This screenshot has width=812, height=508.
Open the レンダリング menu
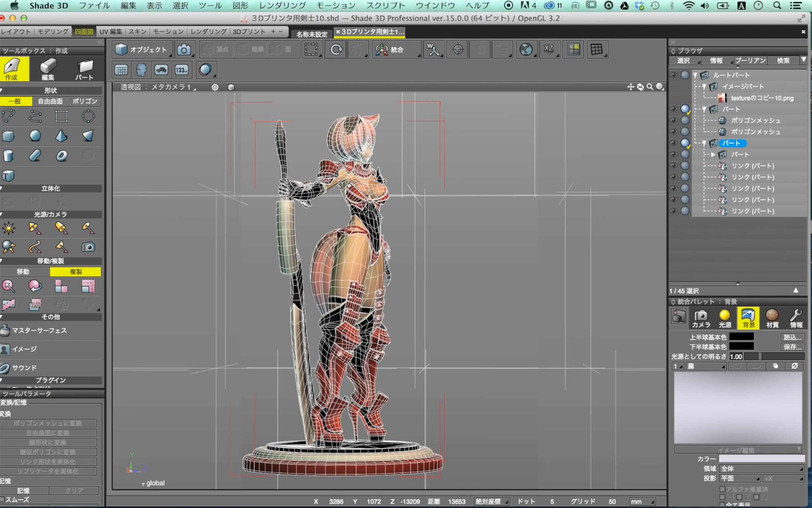282,5
